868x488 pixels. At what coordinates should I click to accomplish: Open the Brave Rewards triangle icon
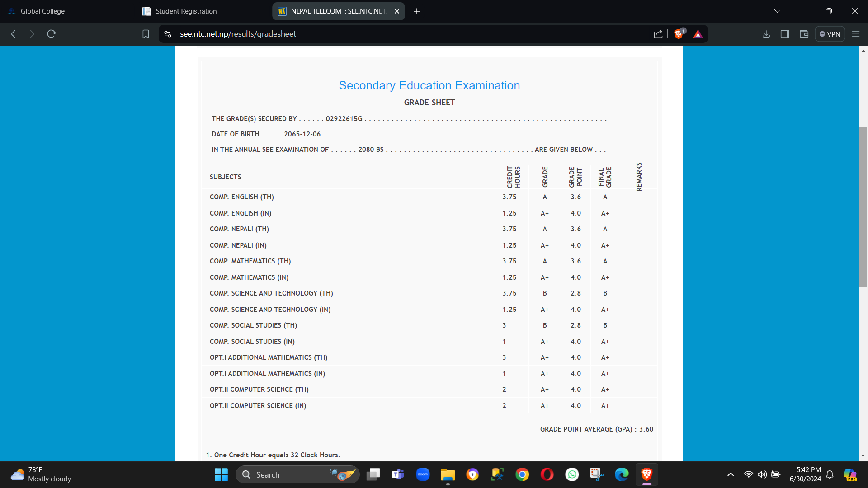[x=698, y=34]
